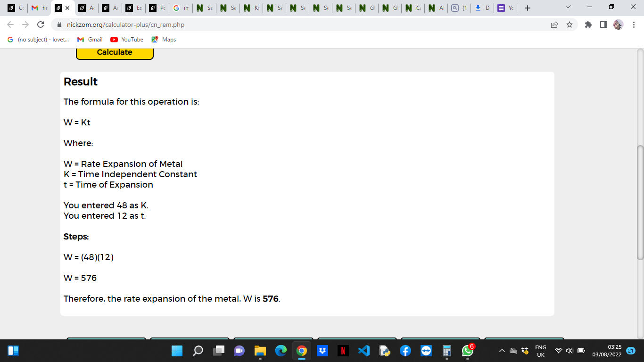Switch to the 'Yc' purple-icon tab

(505, 8)
